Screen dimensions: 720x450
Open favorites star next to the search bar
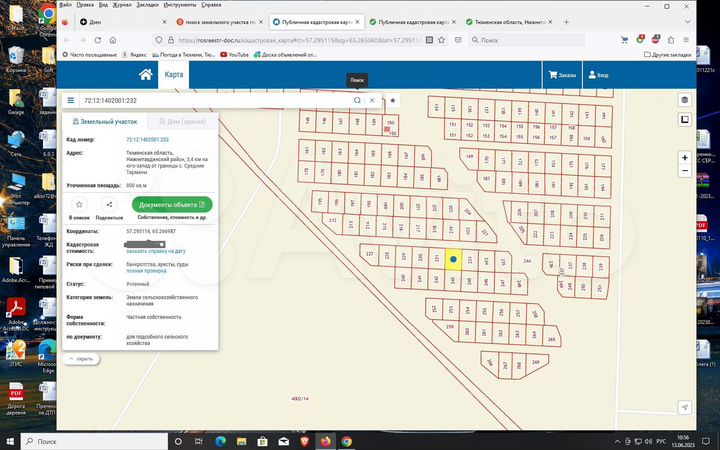(x=393, y=100)
